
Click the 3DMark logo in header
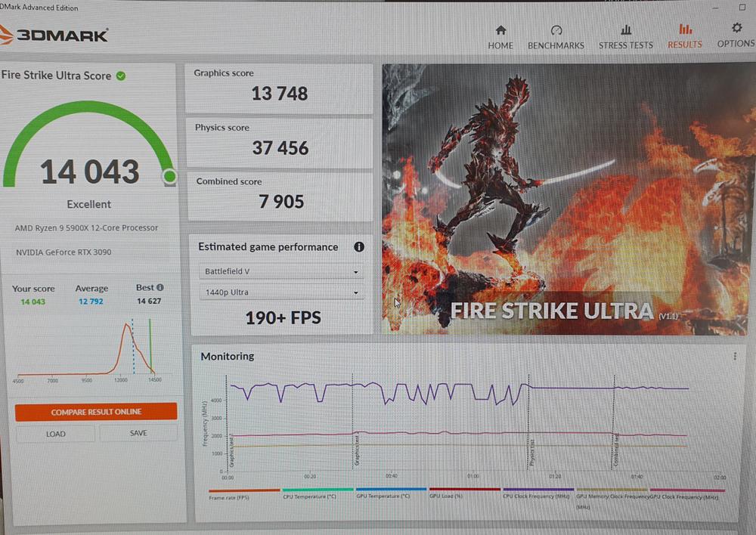tap(54, 35)
